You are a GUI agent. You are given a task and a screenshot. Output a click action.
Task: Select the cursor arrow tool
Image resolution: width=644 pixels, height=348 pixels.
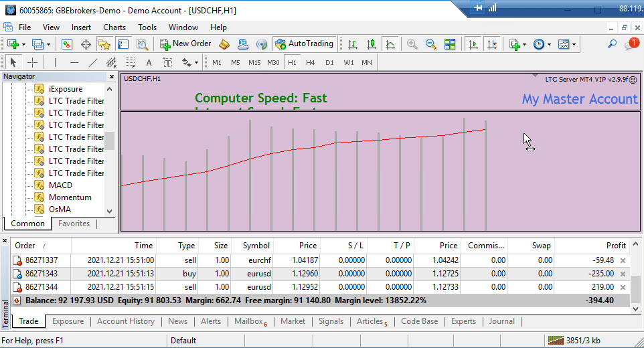[13, 62]
